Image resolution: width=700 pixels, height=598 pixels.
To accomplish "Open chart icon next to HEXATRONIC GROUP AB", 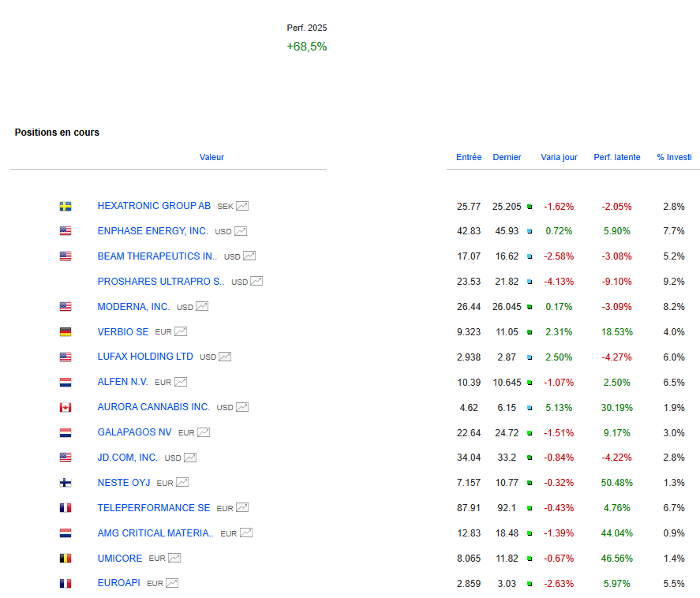I will point(242,206).
